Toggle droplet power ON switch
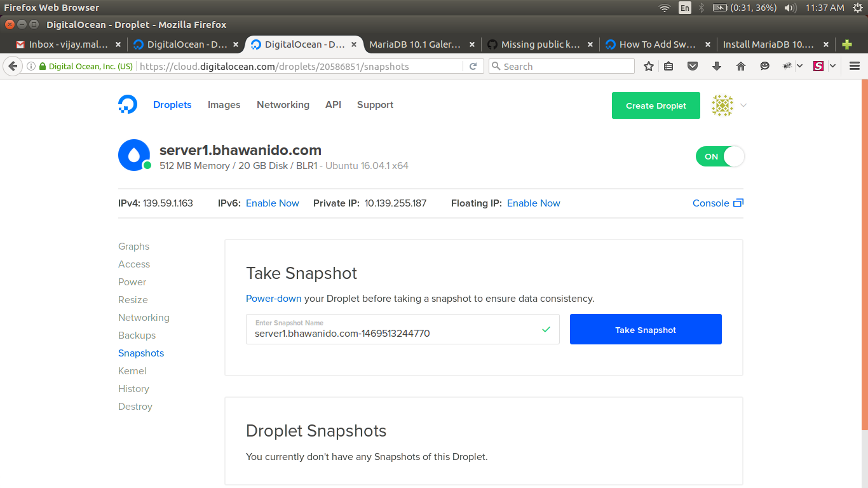 pyautogui.click(x=720, y=156)
